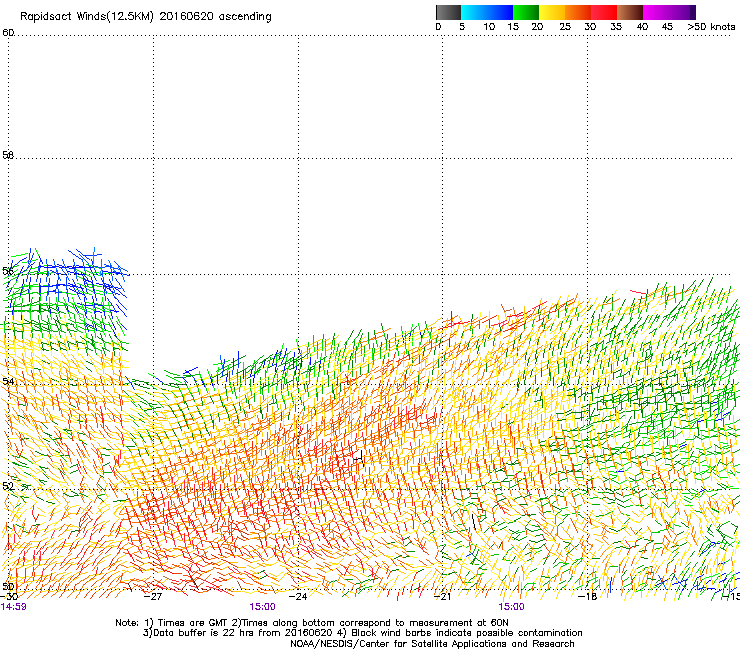
Task: Click the "Rapidsact Winds(12.5KM)" title text
Action: pos(87,17)
